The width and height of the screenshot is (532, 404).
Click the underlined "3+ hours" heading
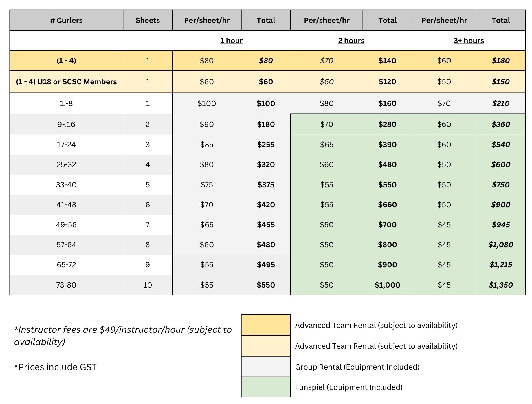tap(469, 41)
